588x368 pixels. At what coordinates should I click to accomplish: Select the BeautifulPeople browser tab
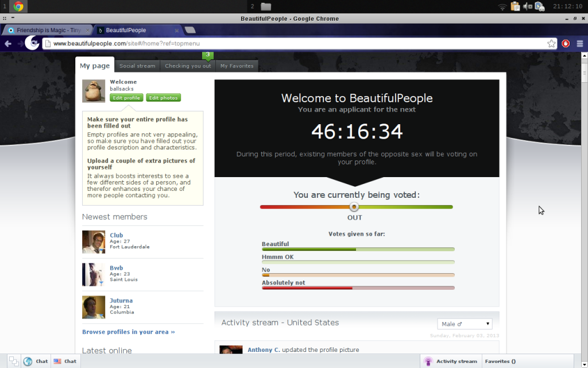pyautogui.click(x=137, y=30)
